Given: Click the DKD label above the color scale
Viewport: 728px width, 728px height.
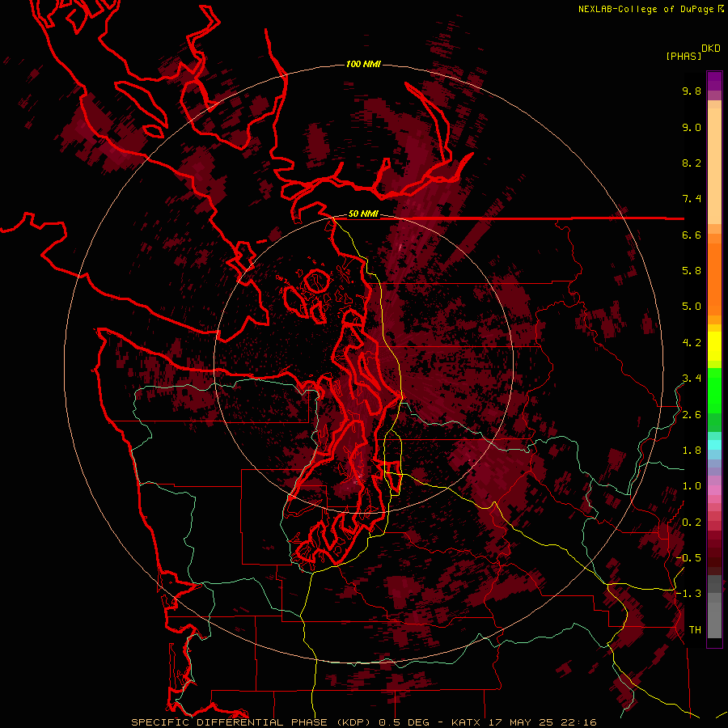Looking at the screenshot, I should (711, 49).
